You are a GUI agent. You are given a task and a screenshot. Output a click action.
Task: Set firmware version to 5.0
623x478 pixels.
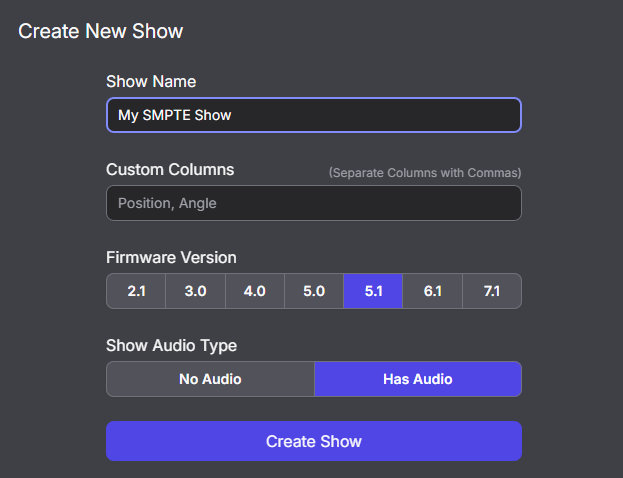tap(314, 291)
